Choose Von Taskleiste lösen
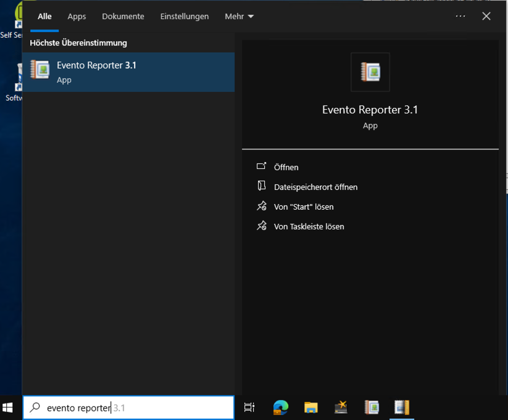 pos(309,226)
